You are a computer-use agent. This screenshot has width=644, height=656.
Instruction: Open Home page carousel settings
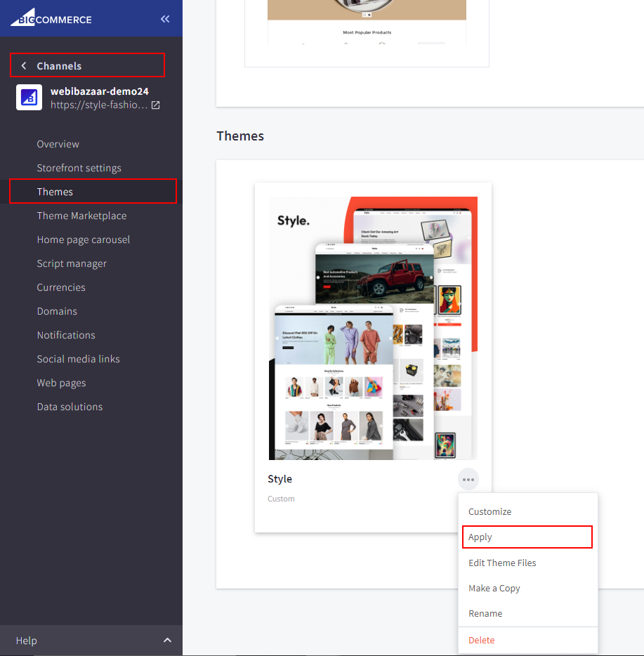coord(83,240)
